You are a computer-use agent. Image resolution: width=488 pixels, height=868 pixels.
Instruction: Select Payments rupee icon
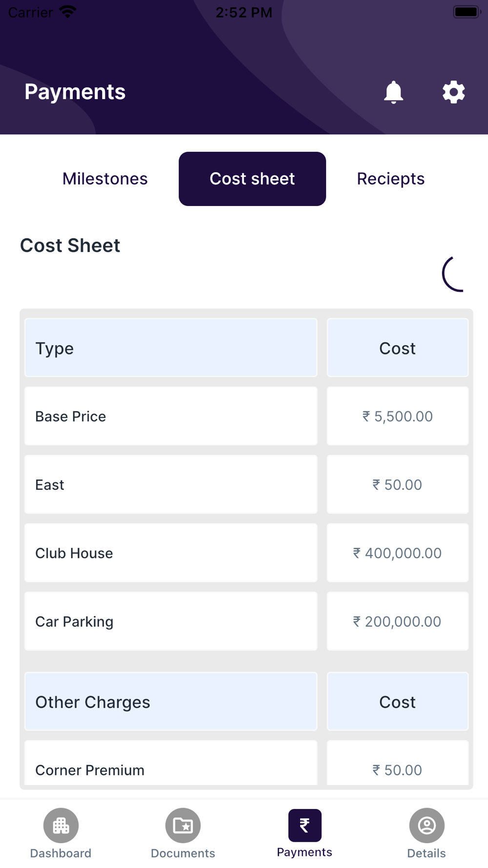pyautogui.click(x=305, y=826)
